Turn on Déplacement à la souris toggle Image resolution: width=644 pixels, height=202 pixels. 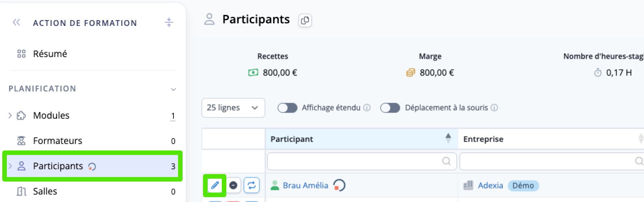coord(390,108)
